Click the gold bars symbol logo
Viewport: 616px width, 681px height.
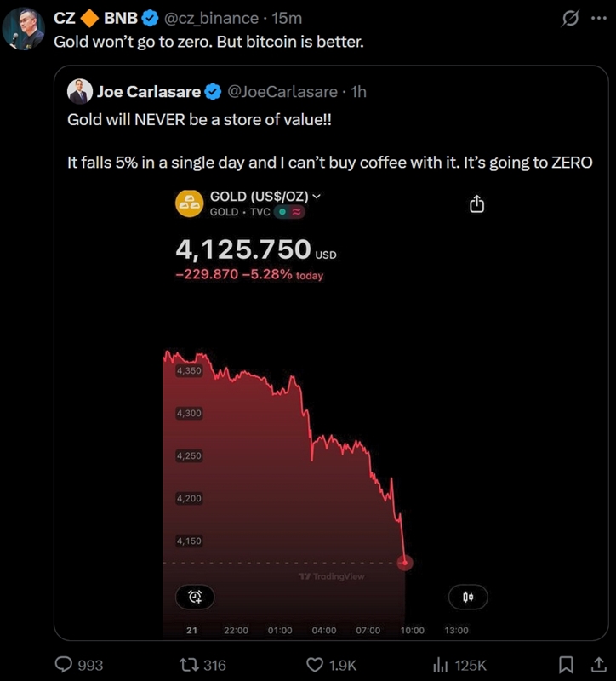188,203
